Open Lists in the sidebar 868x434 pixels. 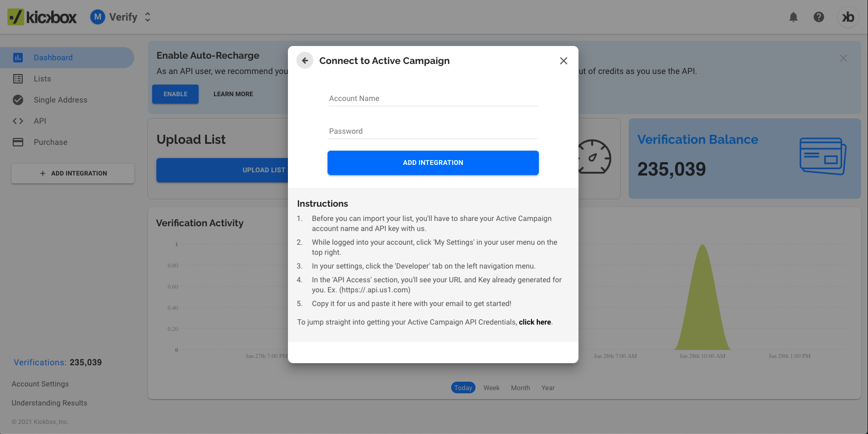(x=67, y=79)
